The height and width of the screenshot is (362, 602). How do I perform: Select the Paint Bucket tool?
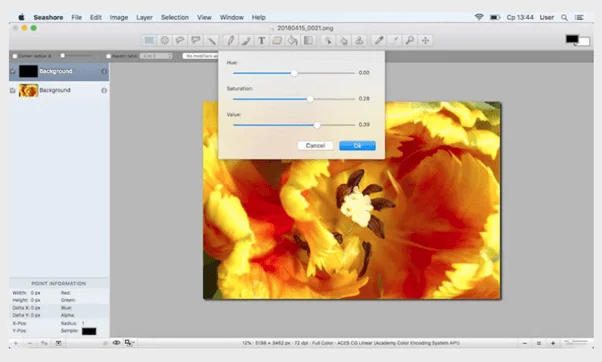[x=293, y=40]
